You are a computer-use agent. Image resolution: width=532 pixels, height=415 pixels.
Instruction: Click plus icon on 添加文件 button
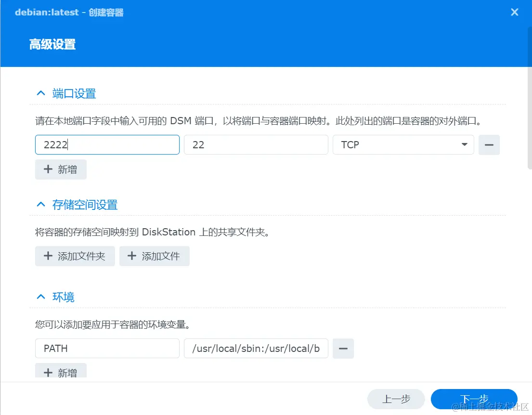coord(131,256)
